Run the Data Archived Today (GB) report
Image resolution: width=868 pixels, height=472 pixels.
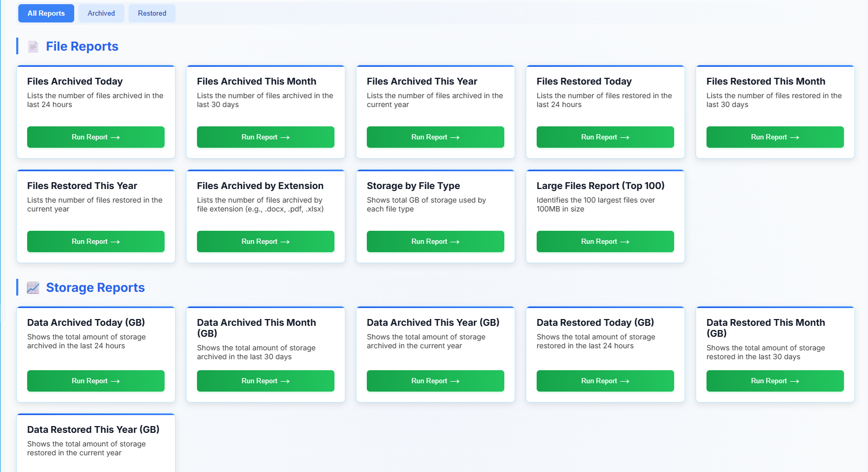pos(96,381)
